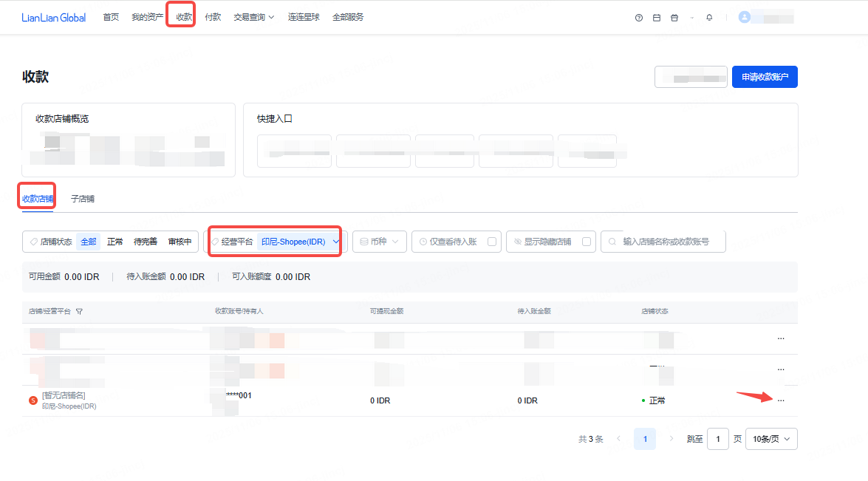Open the calendar icon in header
The image size is (868, 481).
(x=657, y=18)
